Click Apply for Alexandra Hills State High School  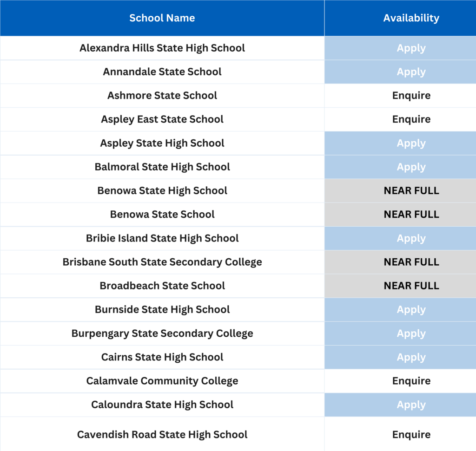point(411,48)
